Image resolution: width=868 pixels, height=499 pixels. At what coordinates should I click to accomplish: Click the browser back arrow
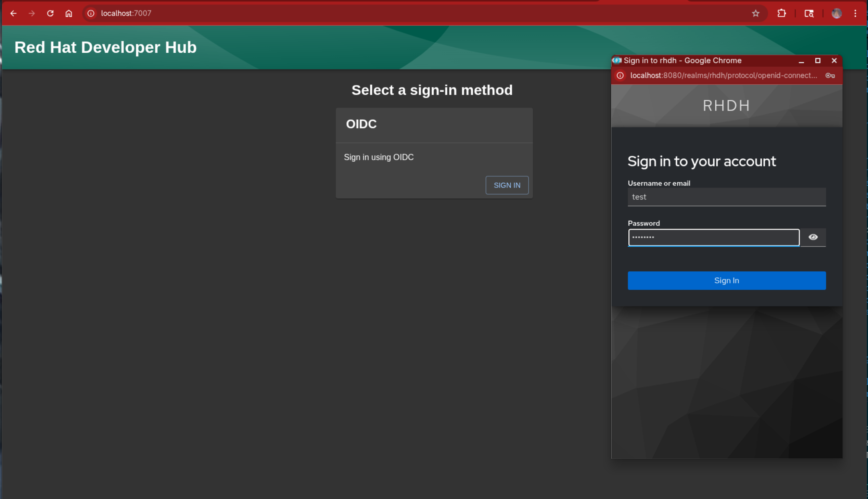pos(13,13)
